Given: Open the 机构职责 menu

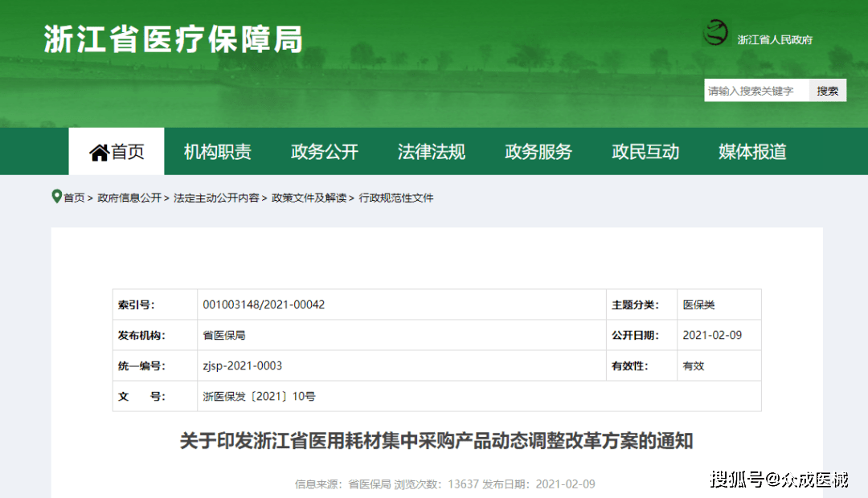Looking at the screenshot, I should (218, 152).
